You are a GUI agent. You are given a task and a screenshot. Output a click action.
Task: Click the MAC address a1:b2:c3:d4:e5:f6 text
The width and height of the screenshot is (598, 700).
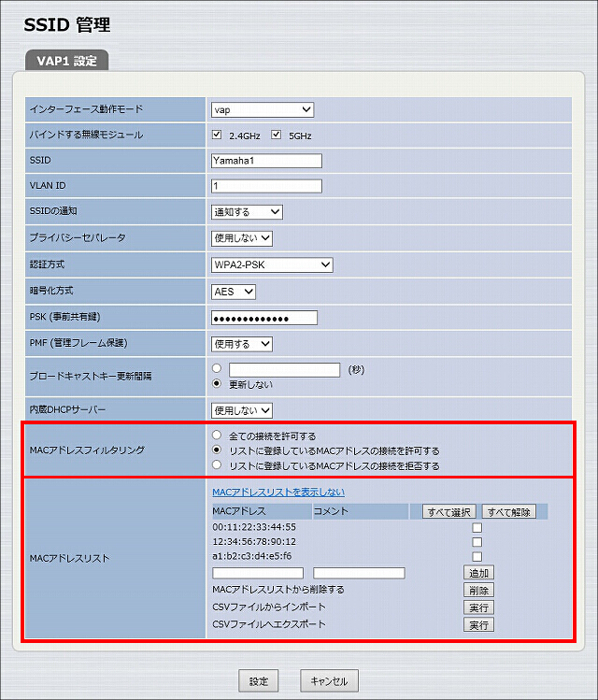pos(252,556)
